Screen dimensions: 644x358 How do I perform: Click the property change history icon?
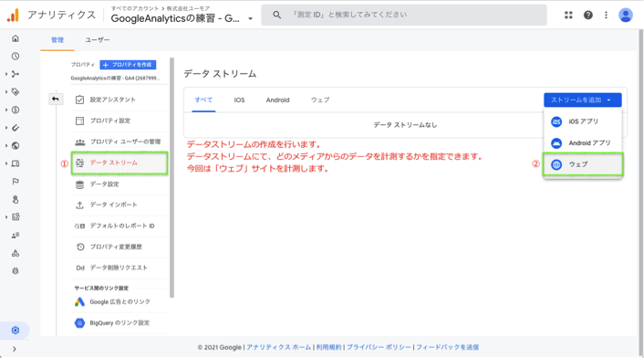pos(79,247)
